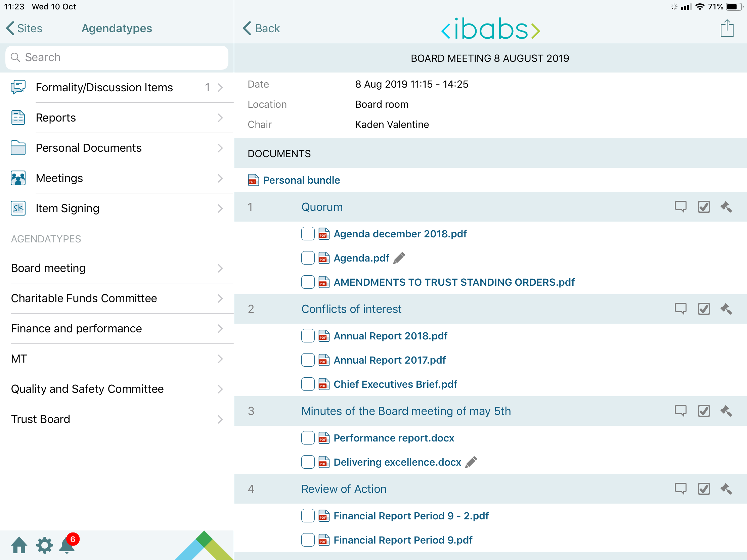Tap the pencil icon beside Agenda.pdf
Image resolution: width=747 pixels, height=560 pixels.
point(399,258)
